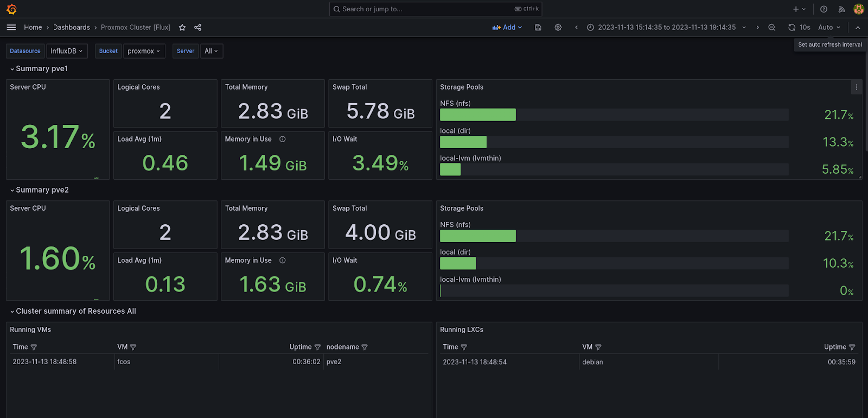Screen dimensions: 868x418
Task: Toggle the hamburger menu
Action: pos(11,27)
